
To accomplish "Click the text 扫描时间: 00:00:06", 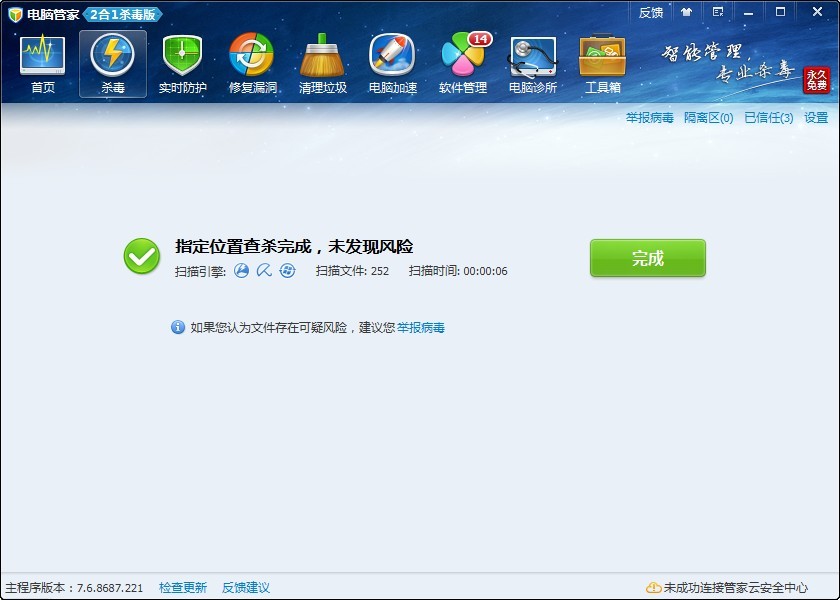I will pos(458,271).
